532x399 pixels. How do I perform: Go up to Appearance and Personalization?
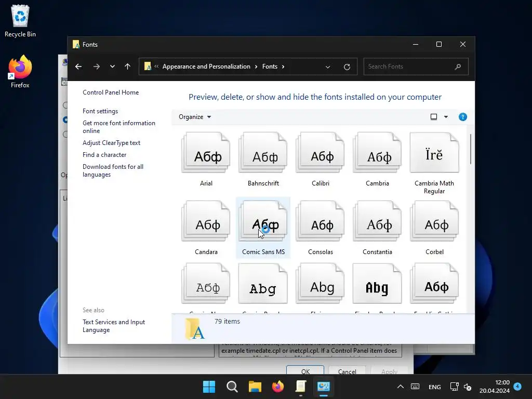(x=128, y=66)
